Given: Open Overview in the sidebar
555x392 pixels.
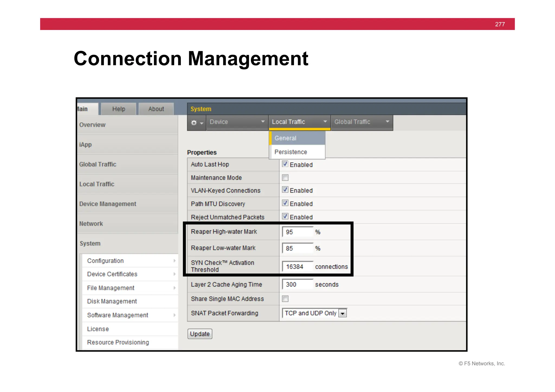Looking at the screenshot, I should coord(127,125).
